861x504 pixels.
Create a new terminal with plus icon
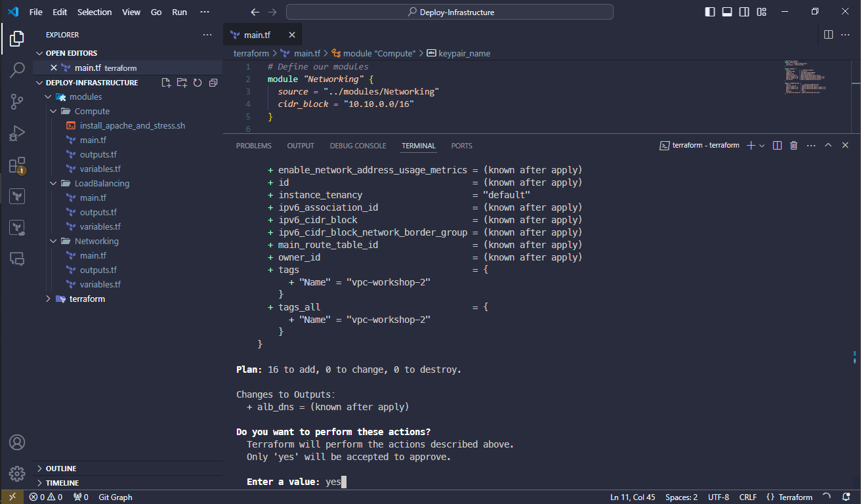751,146
